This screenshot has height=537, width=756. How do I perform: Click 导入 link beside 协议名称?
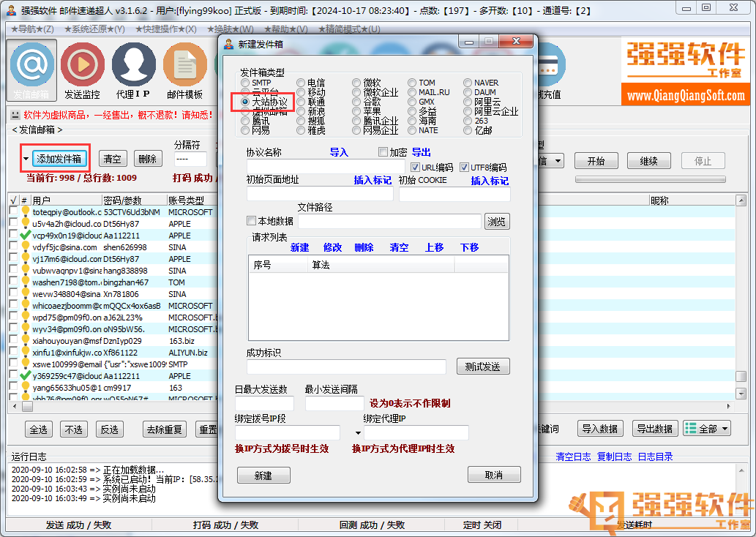339,152
